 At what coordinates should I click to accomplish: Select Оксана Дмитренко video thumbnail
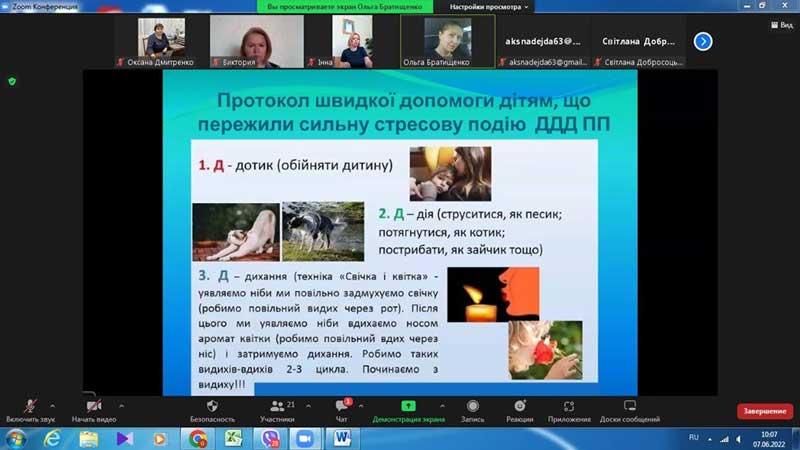pyautogui.click(x=161, y=41)
